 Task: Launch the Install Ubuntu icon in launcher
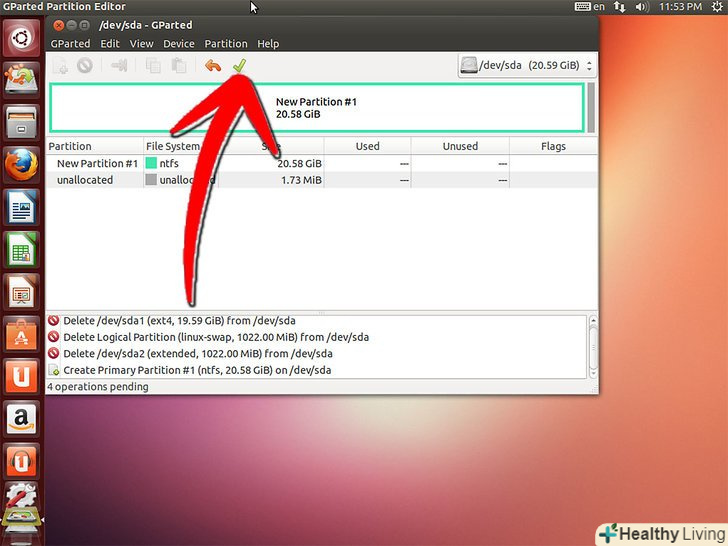tap(21, 79)
